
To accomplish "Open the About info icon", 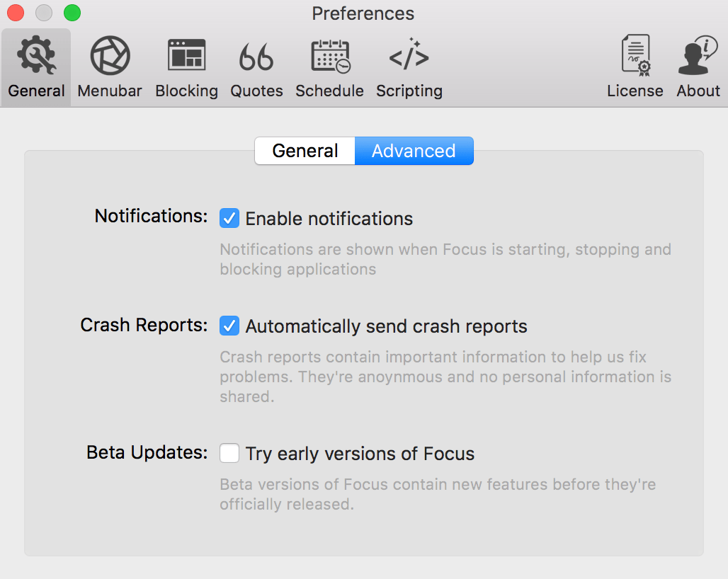I will coord(698,67).
